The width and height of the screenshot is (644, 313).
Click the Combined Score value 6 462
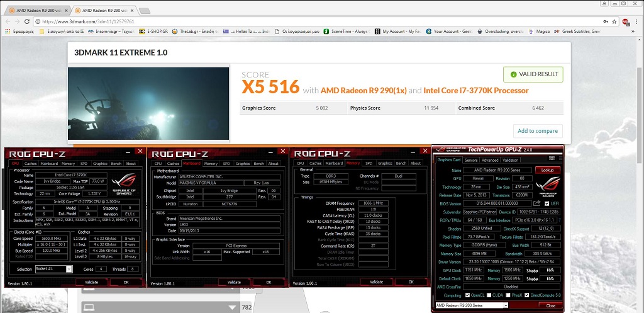point(538,108)
